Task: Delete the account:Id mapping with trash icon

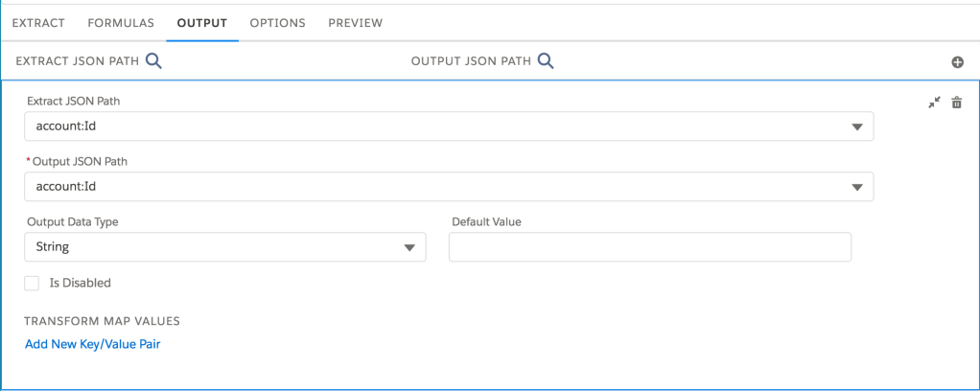Action: (956, 103)
